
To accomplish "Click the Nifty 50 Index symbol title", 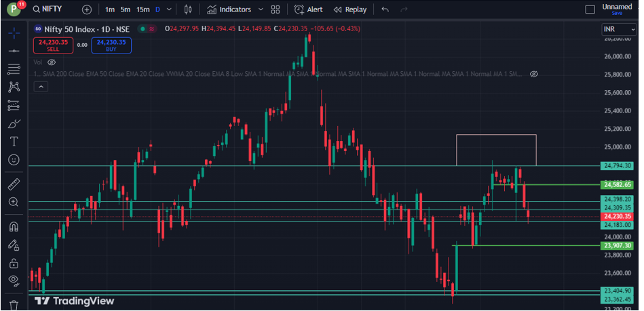I will tap(87, 29).
